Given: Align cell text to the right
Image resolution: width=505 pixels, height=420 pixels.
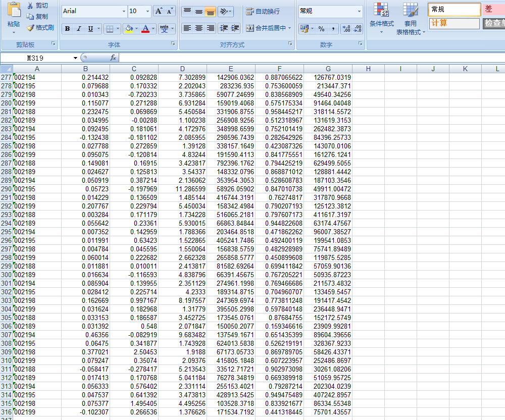Looking at the screenshot, I should point(210,28).
